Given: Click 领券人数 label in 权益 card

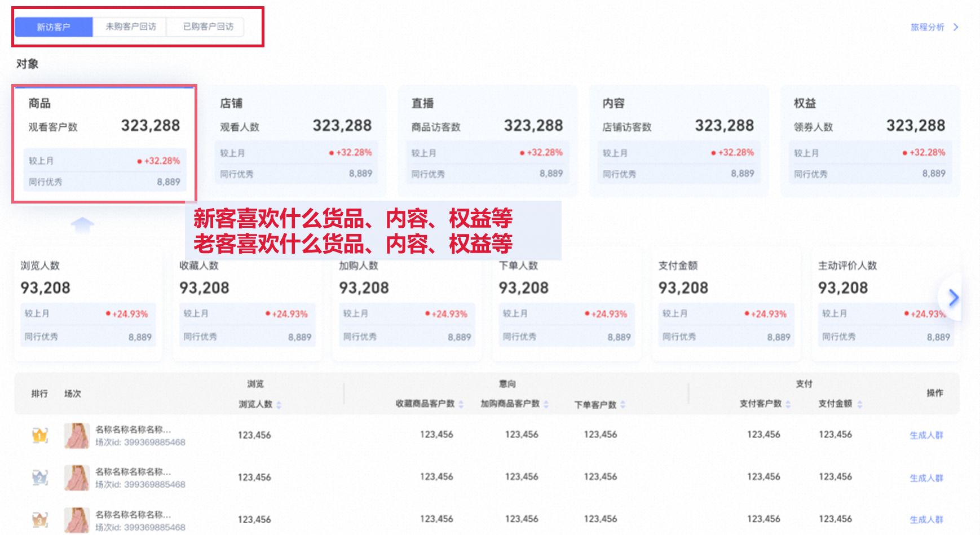Looking at the screenshot, I should point(813,127).
